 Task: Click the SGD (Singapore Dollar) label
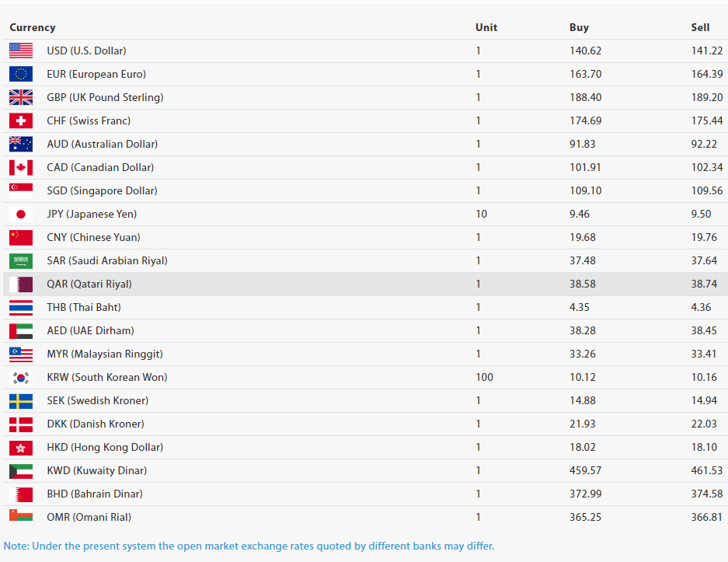click(x=102, y=190)
